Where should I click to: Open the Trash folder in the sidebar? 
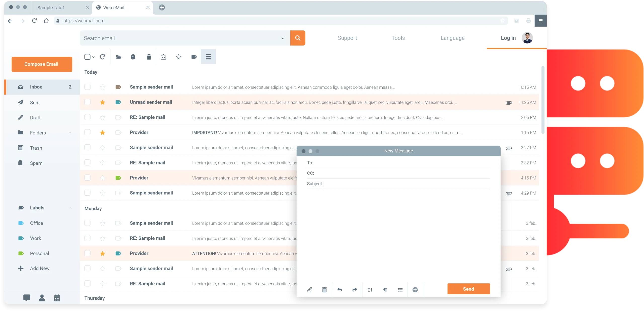[x=42, y=148]
